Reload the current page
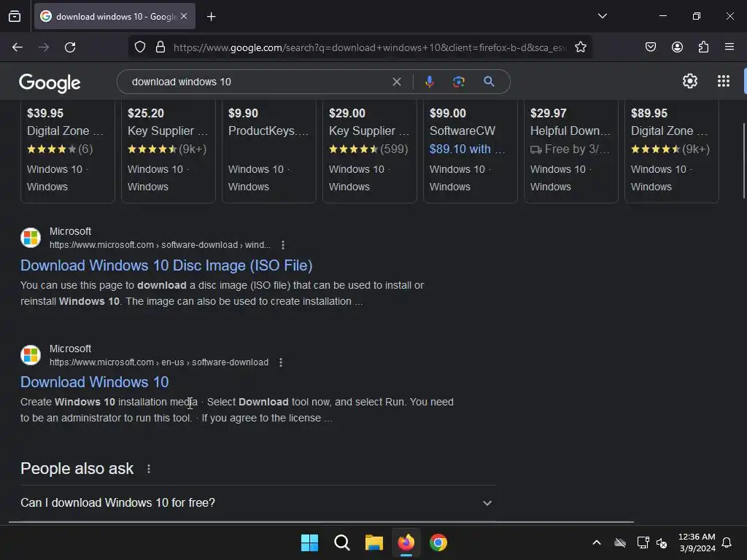 tap(70, 47)
